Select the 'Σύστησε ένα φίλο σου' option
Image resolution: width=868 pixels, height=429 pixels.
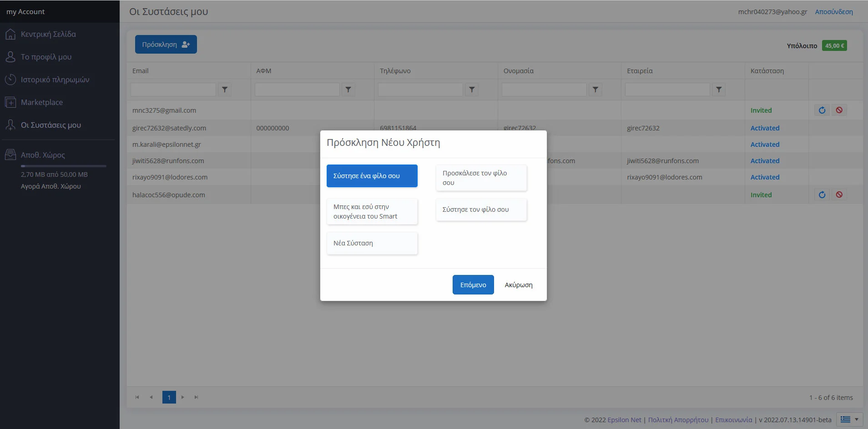tap(372, 176)
